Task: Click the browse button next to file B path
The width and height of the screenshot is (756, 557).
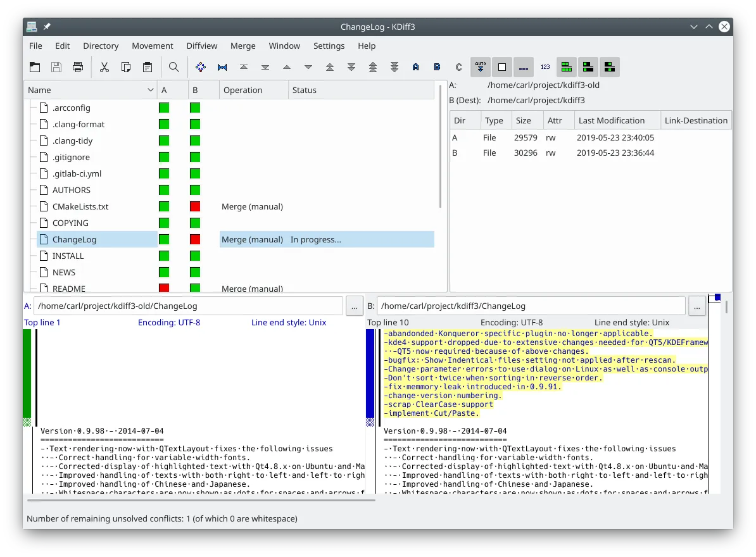Action: [x=696, y=306]
